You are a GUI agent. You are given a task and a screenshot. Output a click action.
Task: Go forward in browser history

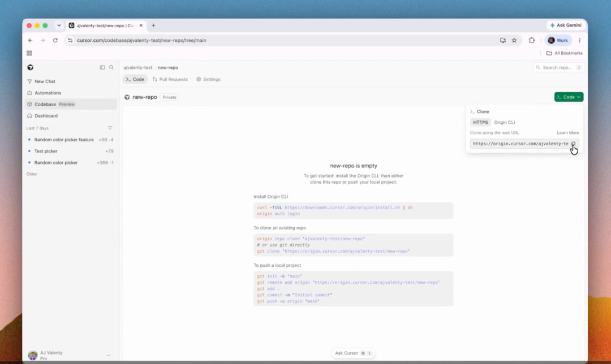click(42, 40)
